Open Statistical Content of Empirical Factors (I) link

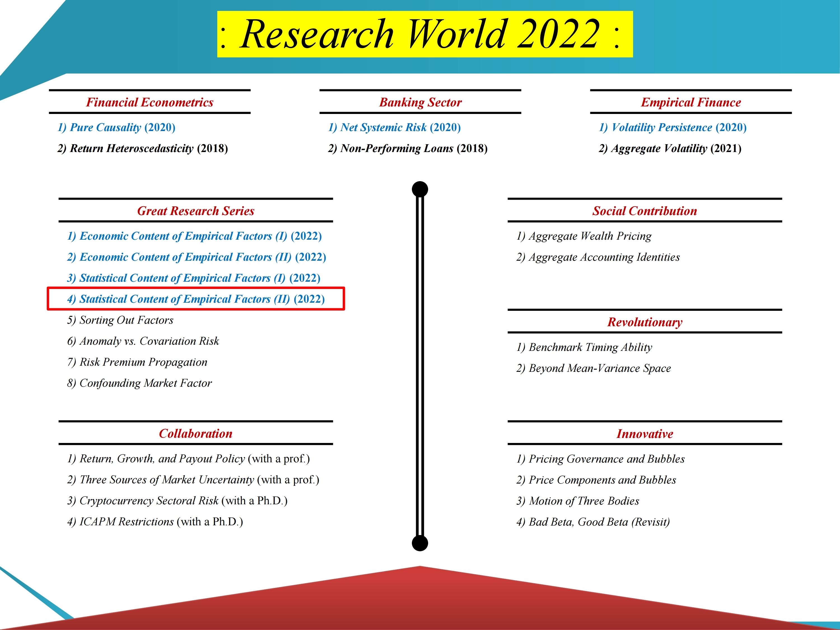(x=194, y=278)
